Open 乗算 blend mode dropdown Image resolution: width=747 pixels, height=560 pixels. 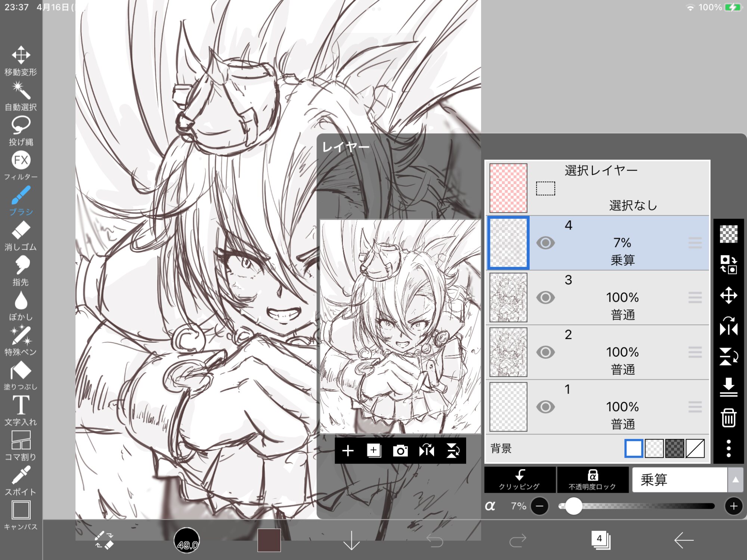(680, 480)
